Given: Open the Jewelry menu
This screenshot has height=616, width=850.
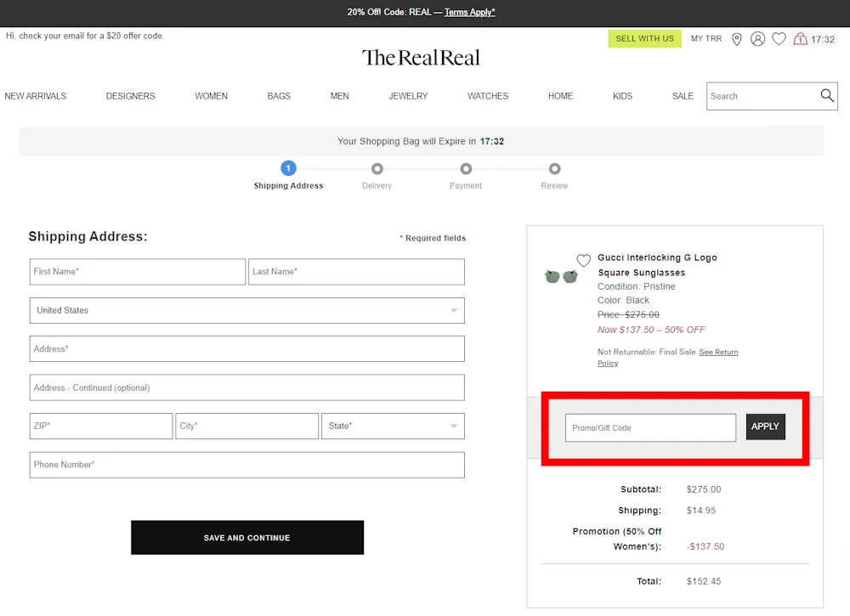Looking at the screenshot, I should tap(408, 96).
